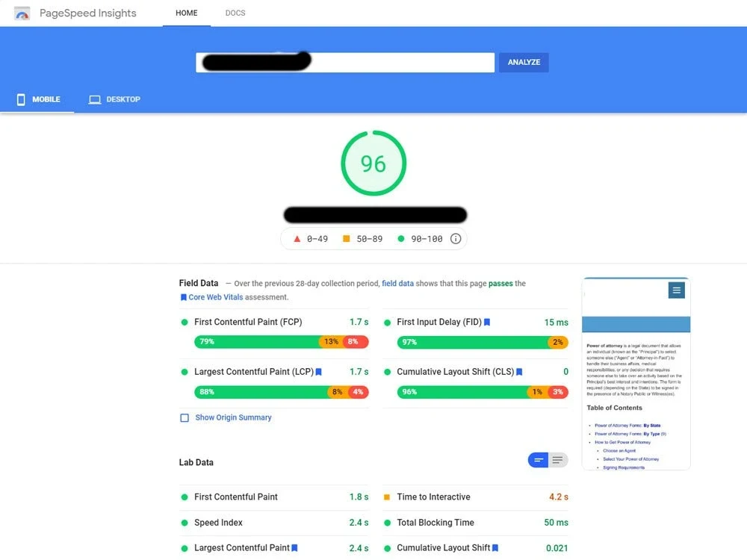
Task: Click the bookmark icon beside Lab Data Largest Contentful Paint
Action: [294, 548]
